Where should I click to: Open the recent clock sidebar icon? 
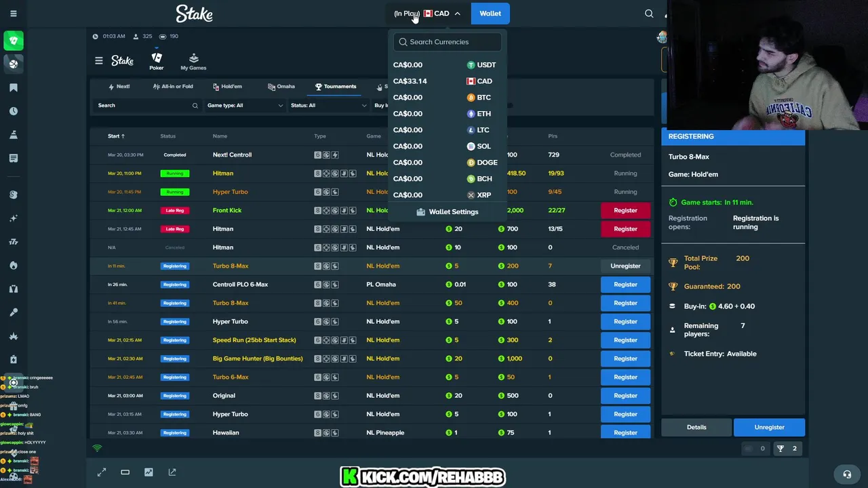(14, 111)
